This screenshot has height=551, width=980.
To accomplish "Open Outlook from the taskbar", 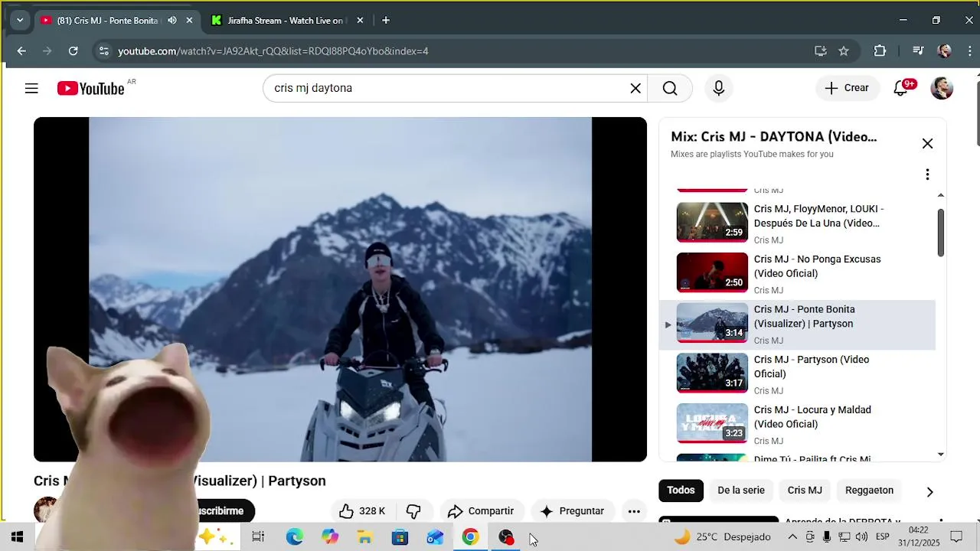I will pyautogui.click(x=436, y=537).
